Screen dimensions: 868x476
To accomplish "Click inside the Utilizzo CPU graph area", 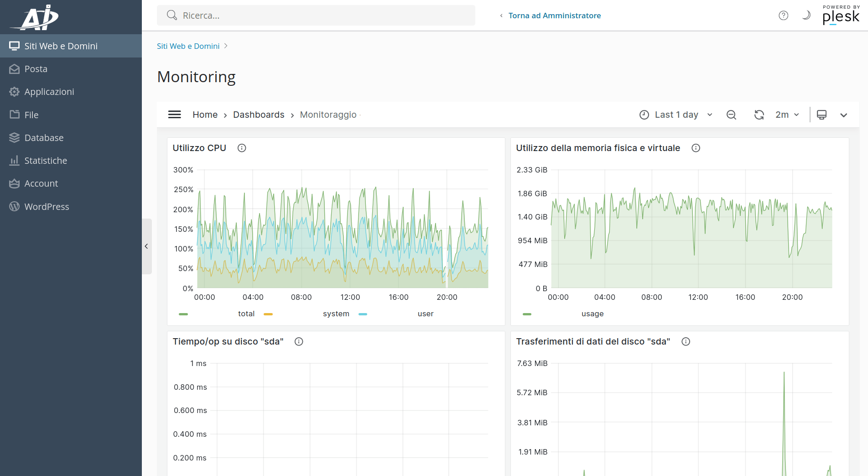I will pos(343,229).
